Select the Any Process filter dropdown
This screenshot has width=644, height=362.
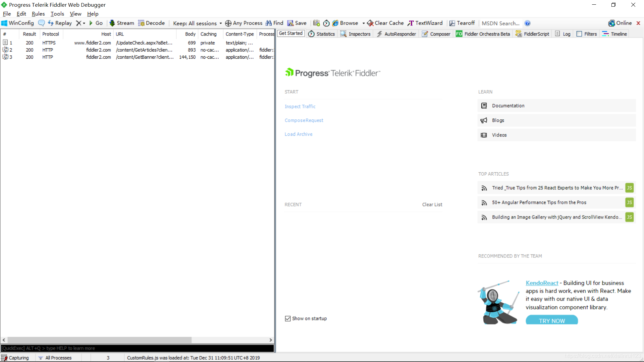coord(244,23)
